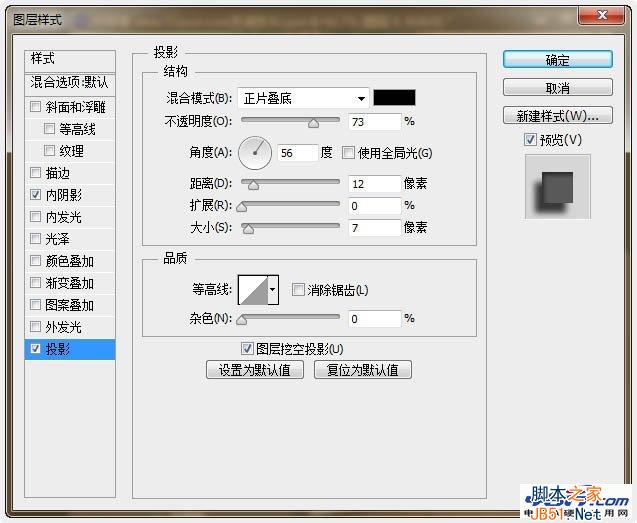The image size is (637, 523).
Task: Confirm with the 确定 button
Action: [557, 60]
